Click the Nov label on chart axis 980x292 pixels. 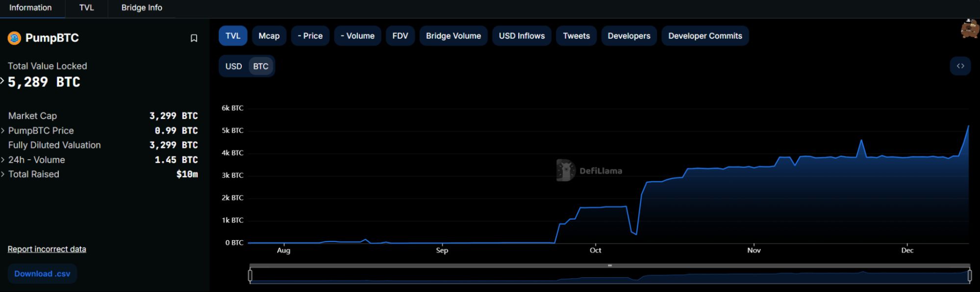click(x=754, y=250)
